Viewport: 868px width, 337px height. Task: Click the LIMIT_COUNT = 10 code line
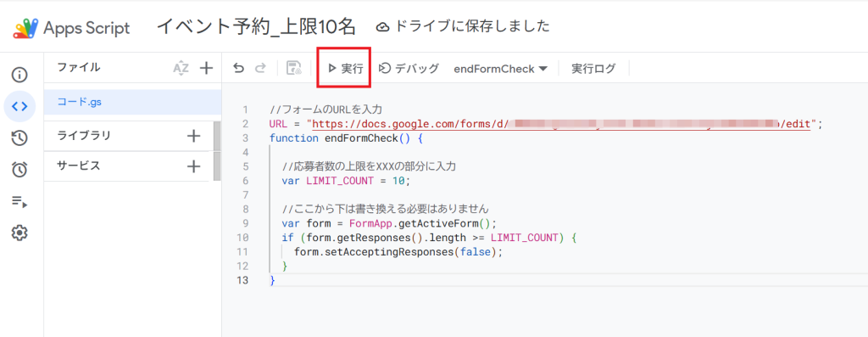coord(346,182)
